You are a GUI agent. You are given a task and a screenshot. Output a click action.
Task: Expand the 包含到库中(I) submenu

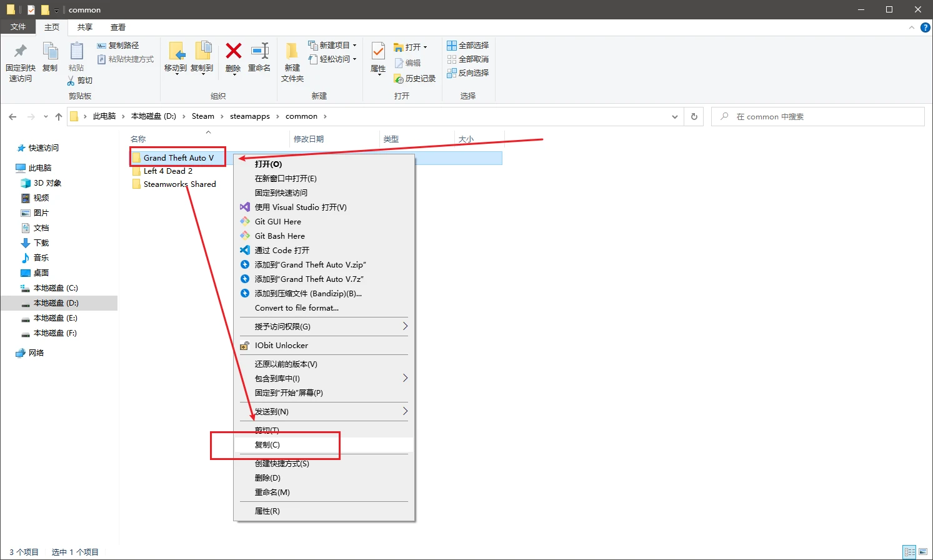(324, 379)
